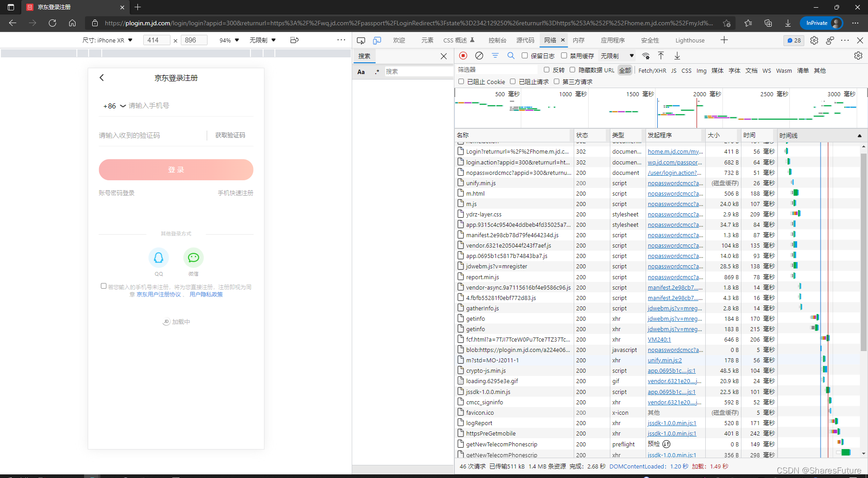Open network conditions wifi icon
The height and width of the screenshot is (478, 868).
[x=646, y=56]
